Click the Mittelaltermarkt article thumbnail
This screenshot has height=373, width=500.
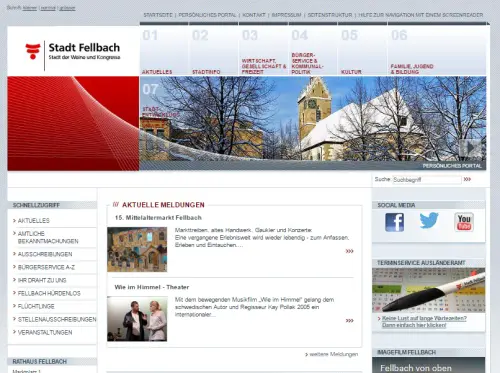[137, 249]
